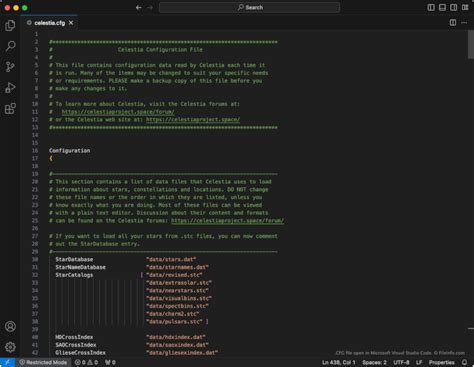Click the "data/charm2.stc" string

[x=173, y=314]
